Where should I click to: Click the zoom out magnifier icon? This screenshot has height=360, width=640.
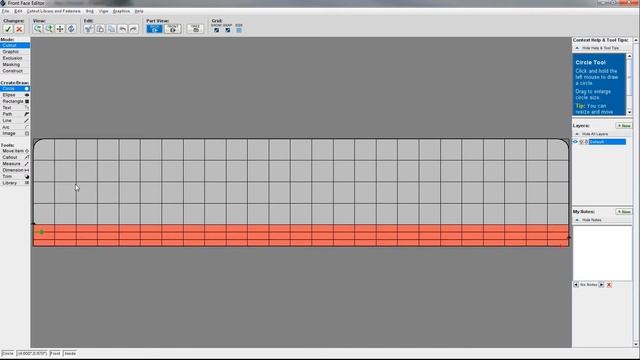pyautogui.click(x=38, y=29)
